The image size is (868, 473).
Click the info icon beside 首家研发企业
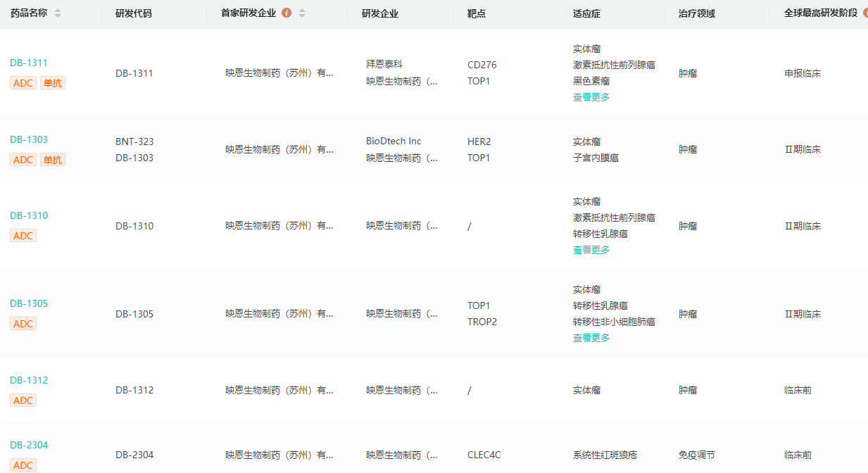[287, 13]
